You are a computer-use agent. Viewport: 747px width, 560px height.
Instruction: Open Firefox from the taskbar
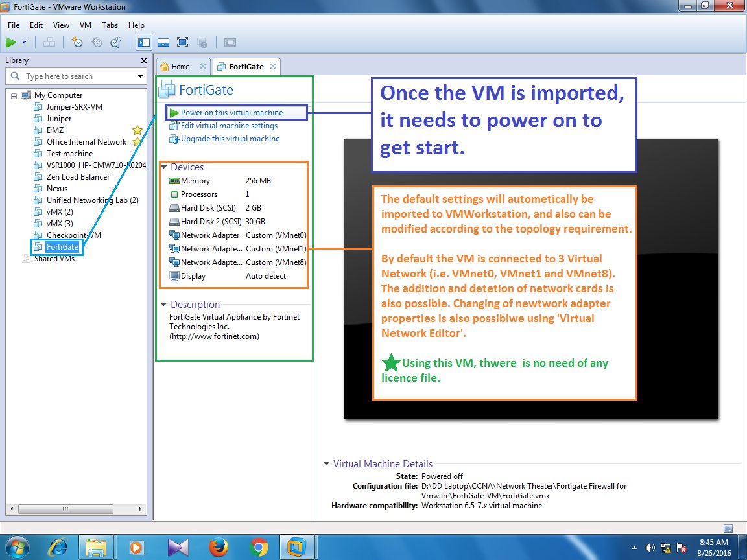coord(218,547)
